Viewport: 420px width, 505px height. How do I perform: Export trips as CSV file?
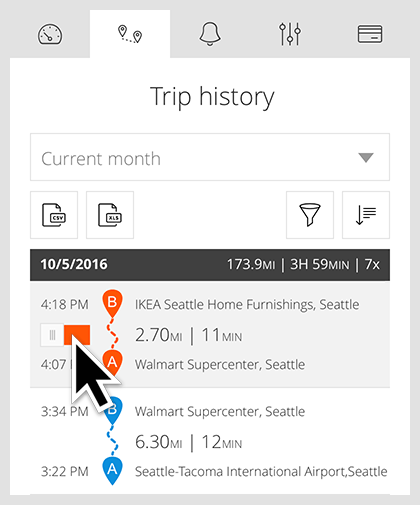54,215
